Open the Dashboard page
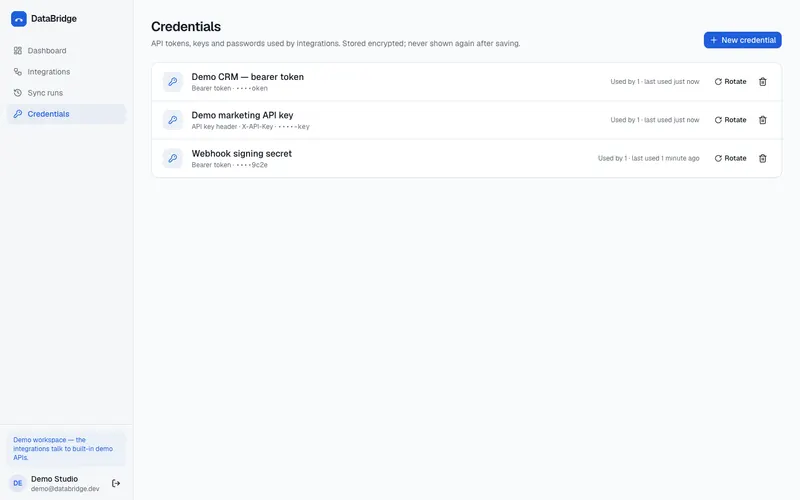800x500 pixels. coord(66,51)
